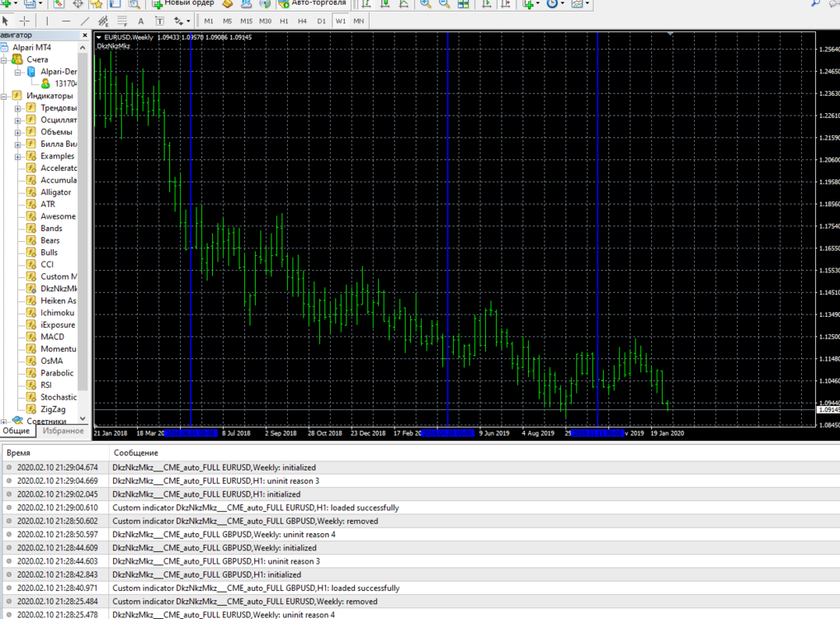Expand the Трендовые indicators folder

point(17,108)
